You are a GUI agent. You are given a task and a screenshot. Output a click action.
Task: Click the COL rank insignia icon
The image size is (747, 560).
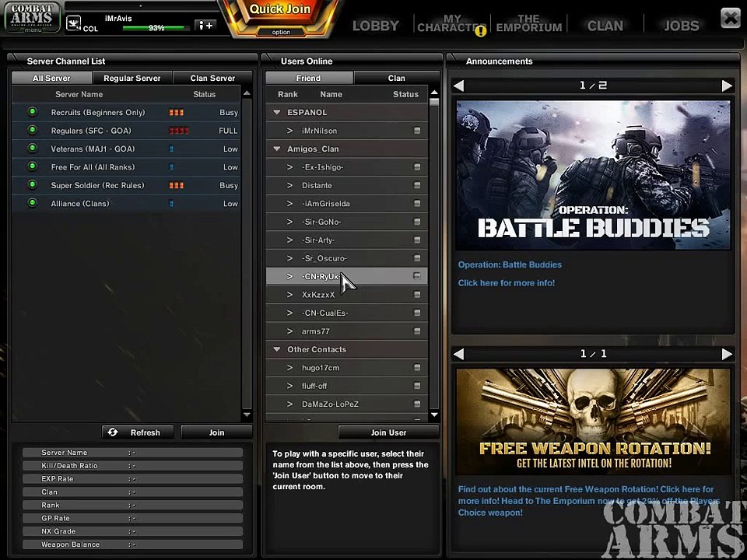(73, 23)
